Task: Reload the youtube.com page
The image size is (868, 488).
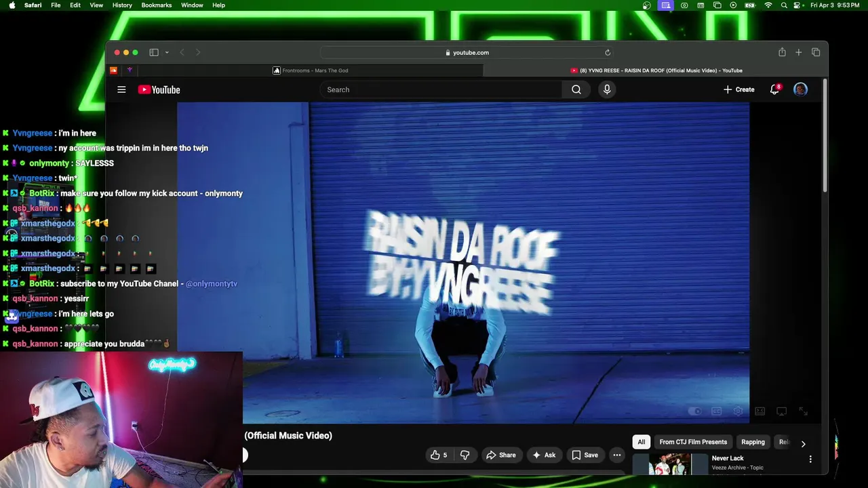Action: point(608,52)
